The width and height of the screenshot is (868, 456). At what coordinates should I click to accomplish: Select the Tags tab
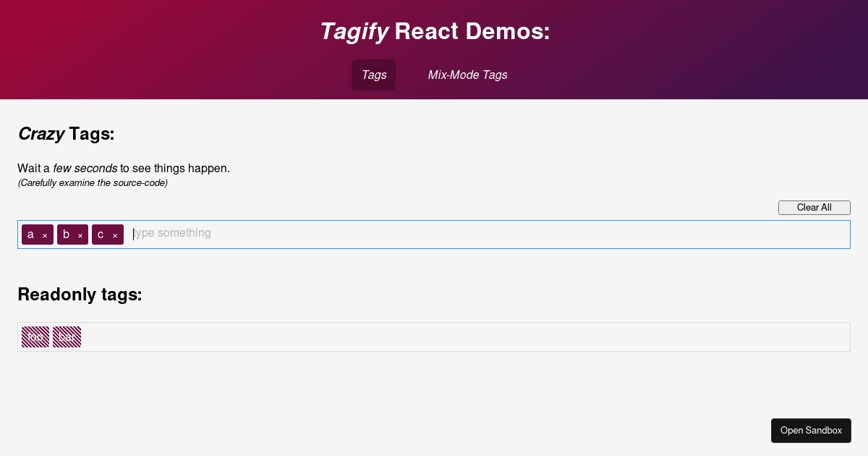coord(373,75)
